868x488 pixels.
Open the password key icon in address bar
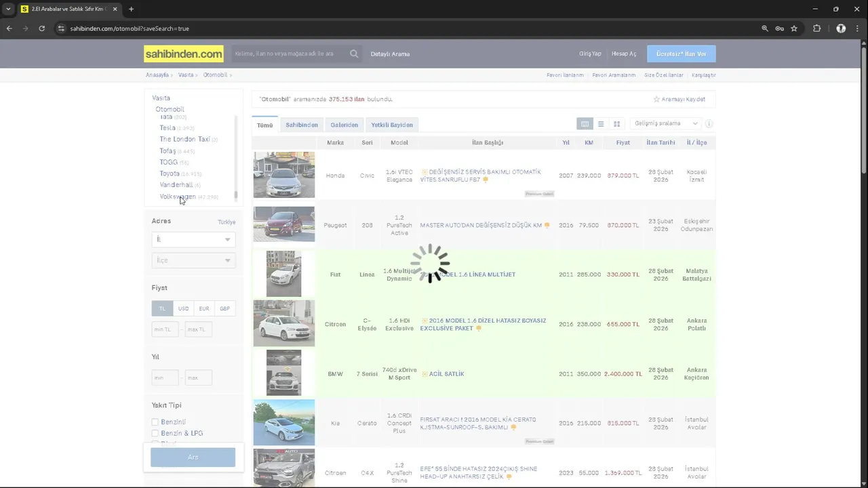(780, 28)
